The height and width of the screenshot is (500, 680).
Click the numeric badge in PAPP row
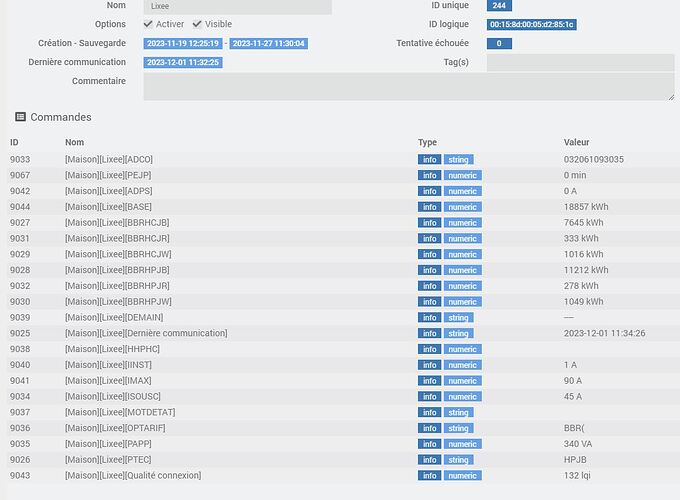point(462,444)
